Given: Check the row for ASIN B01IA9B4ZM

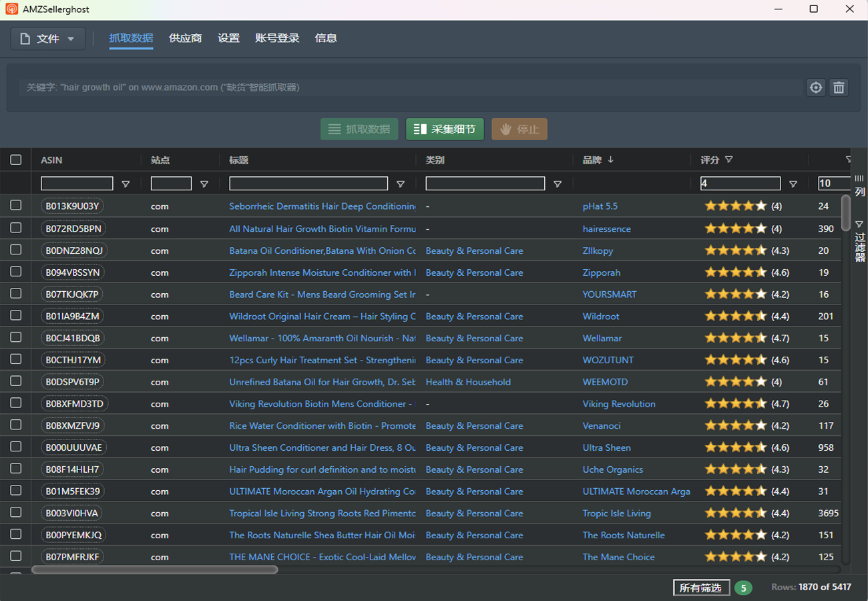Looking at the screenshot, I should pos(15,315).
